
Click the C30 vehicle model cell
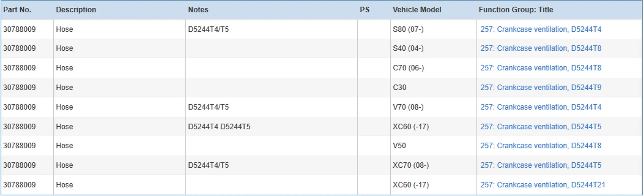pyautogui.click(x=400, y=87)
